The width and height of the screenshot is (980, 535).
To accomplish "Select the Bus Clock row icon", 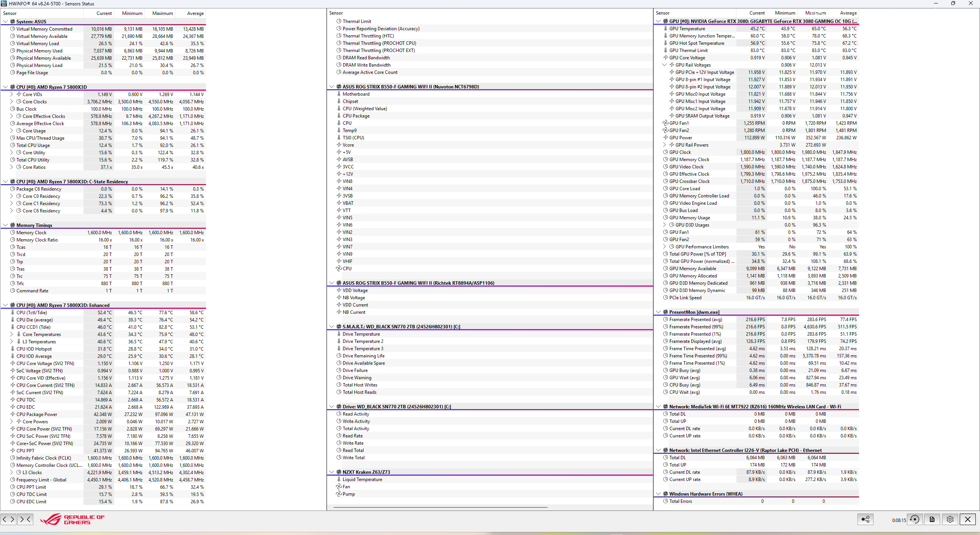I will 13,109.
